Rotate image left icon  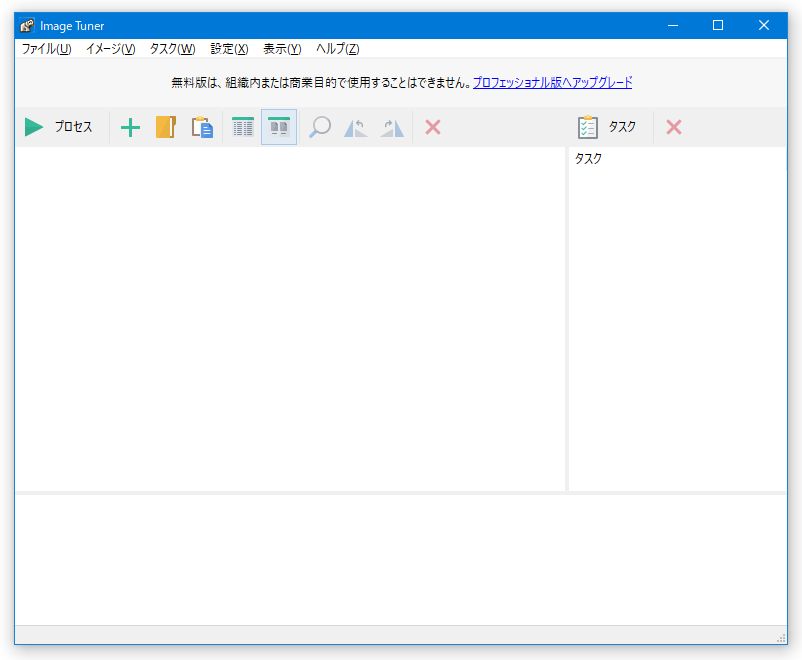pos(355,128)
